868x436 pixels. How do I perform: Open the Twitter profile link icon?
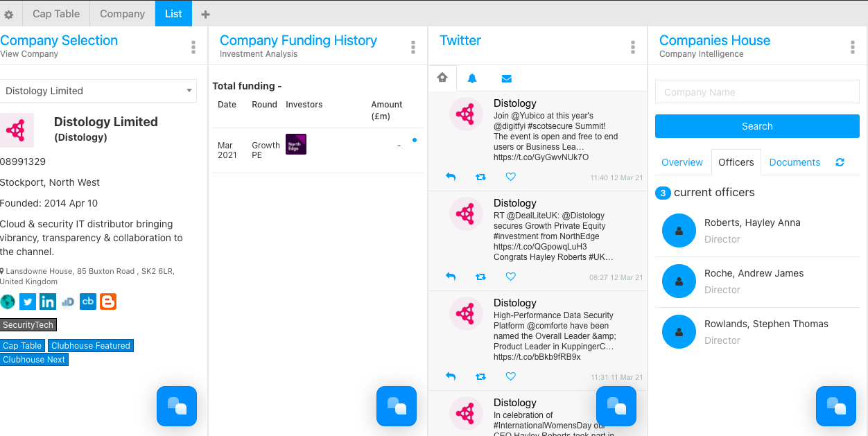point(28,302)
